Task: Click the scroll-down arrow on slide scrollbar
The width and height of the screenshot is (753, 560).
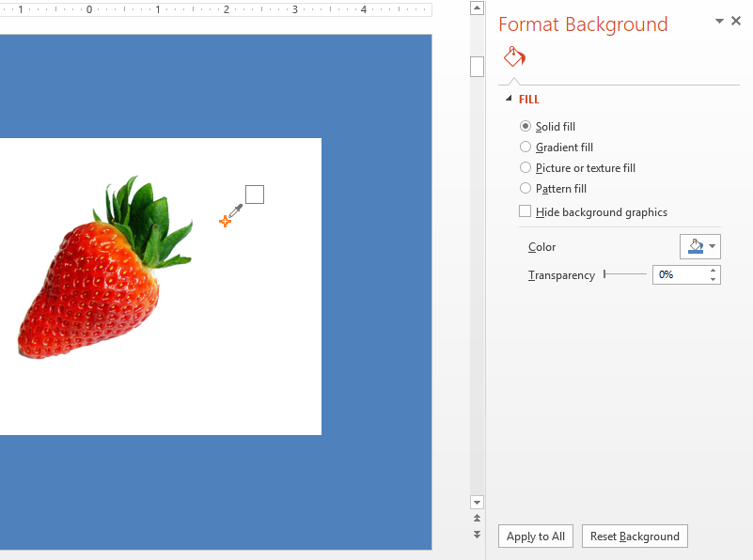Action: click(x=477, y=502)
